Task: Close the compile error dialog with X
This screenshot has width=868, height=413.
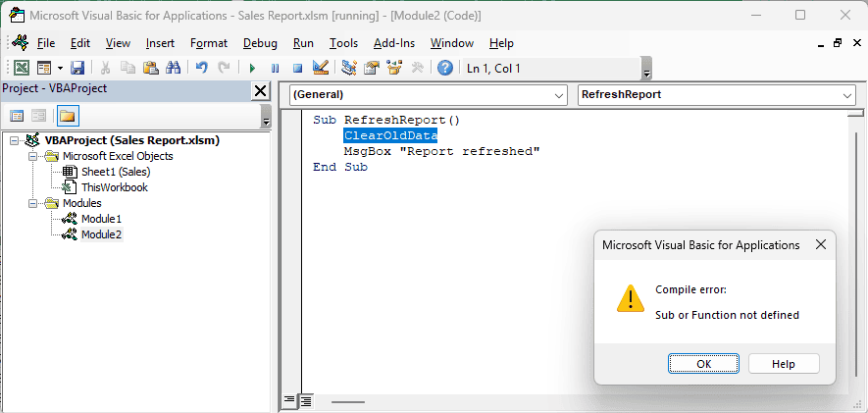Action: [x=821, y=244]
